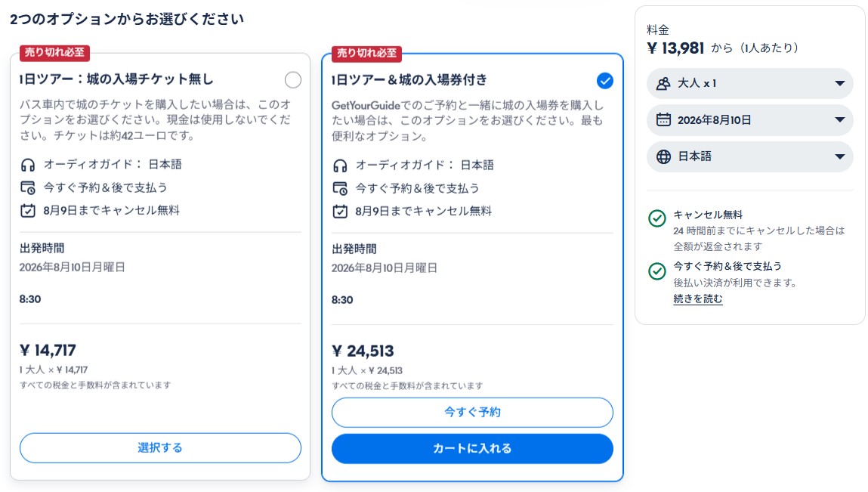This screenshot has width=868, height=492.
Task: Click the cancellation calendar icon in the right card
Action: click(340, 211)
